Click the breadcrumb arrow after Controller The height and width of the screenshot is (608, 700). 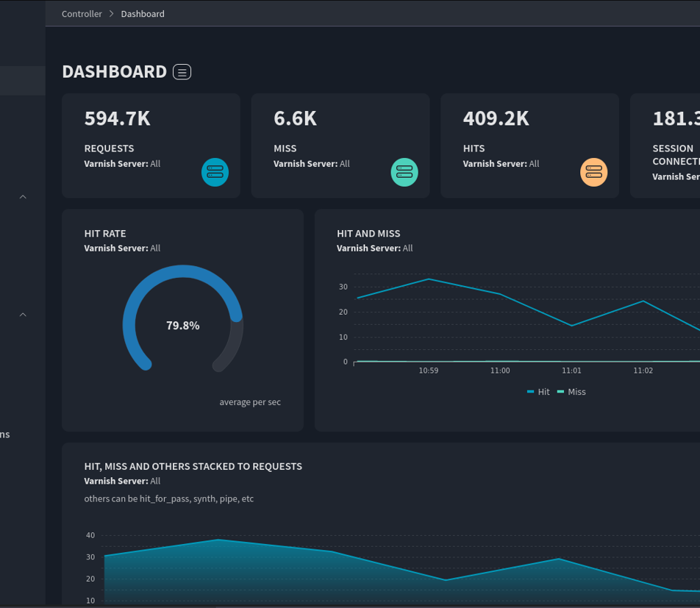[112, 14]
